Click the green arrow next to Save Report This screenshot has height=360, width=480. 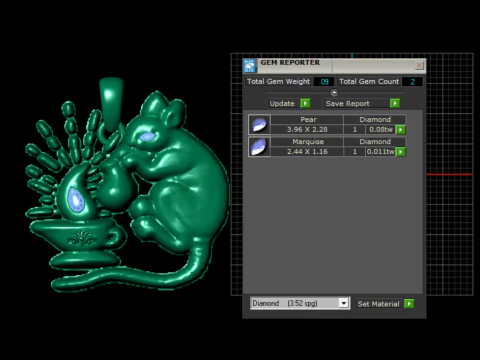tap(395, 103)
